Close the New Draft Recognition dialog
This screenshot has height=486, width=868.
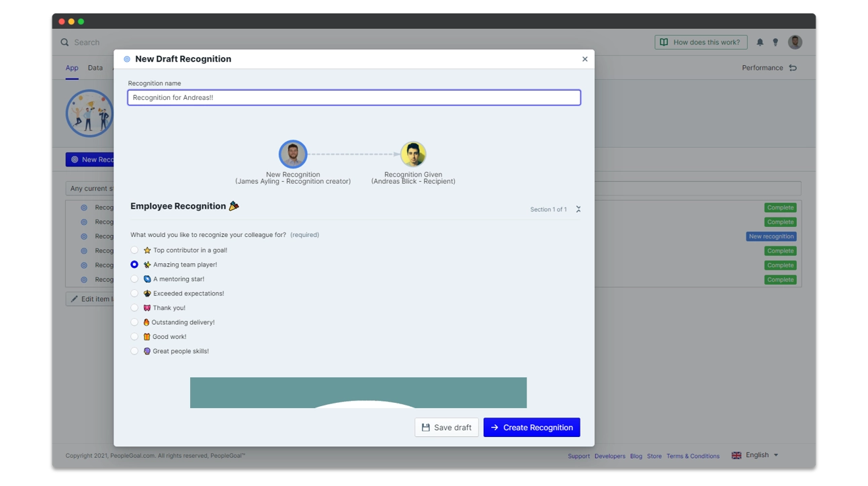click(584, 59)
